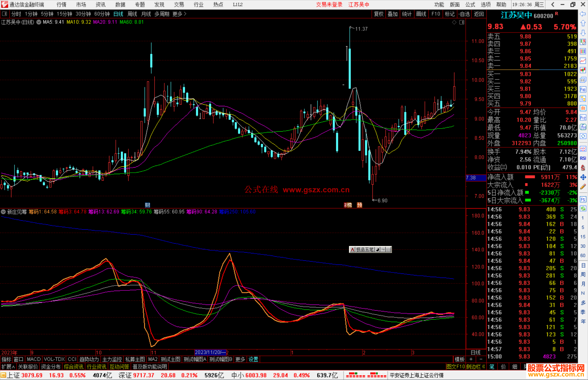Screen dimensions: 588x380
Task: Click the line trend chart sidebar icon
Action: coord(583,61)
